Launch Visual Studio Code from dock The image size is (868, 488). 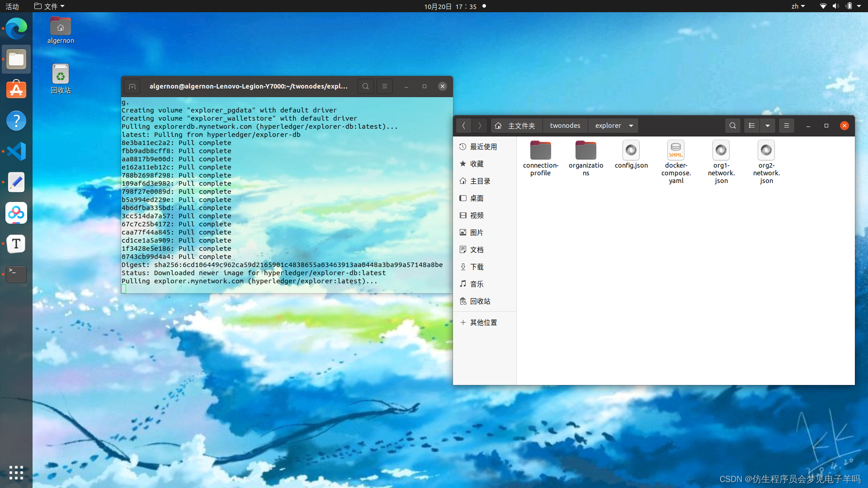(x=16, y=151)
